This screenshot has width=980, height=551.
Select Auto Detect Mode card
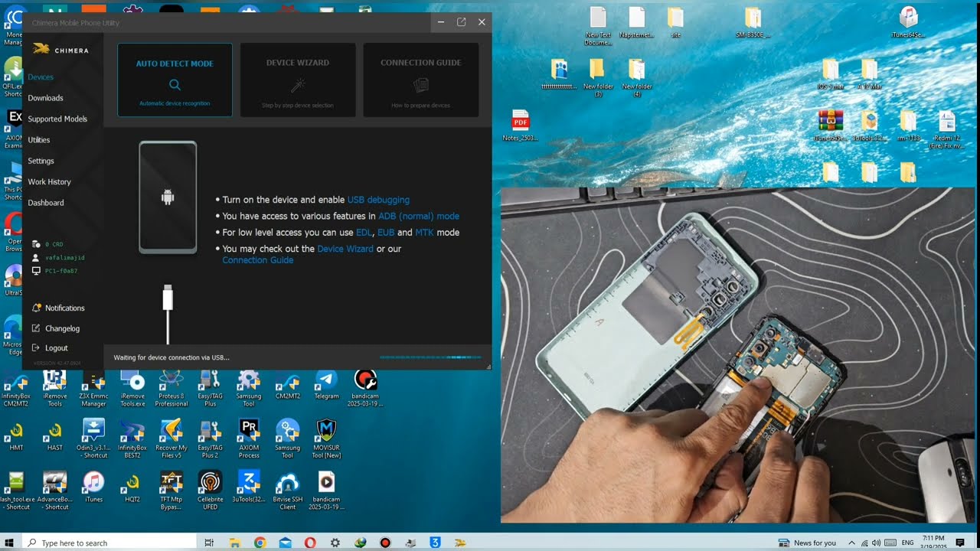(175, 80)
